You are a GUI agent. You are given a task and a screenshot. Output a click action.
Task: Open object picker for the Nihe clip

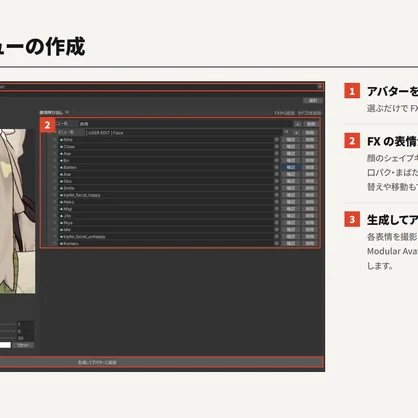tap(276, 140)
